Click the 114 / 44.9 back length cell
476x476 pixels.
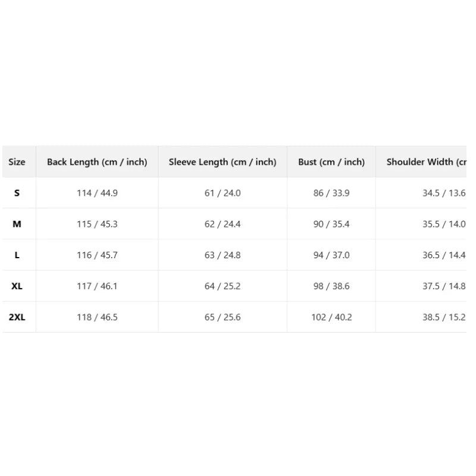click(97, 193)
